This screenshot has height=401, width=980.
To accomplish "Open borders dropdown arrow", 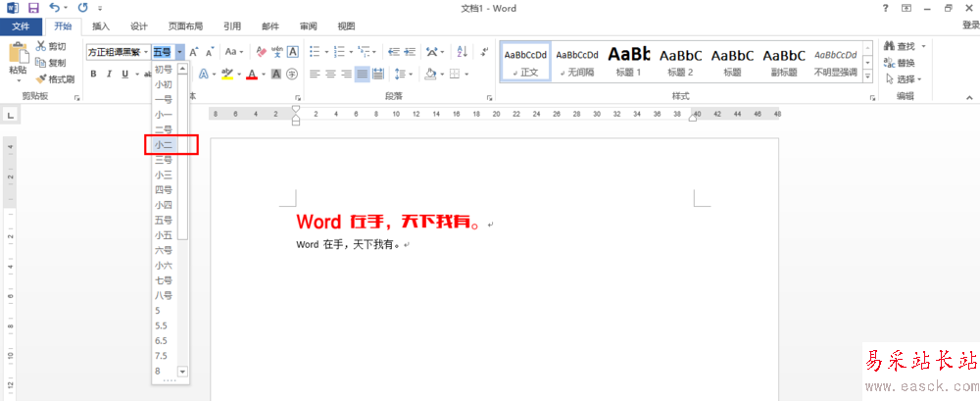I will click(x=466, y=74).
